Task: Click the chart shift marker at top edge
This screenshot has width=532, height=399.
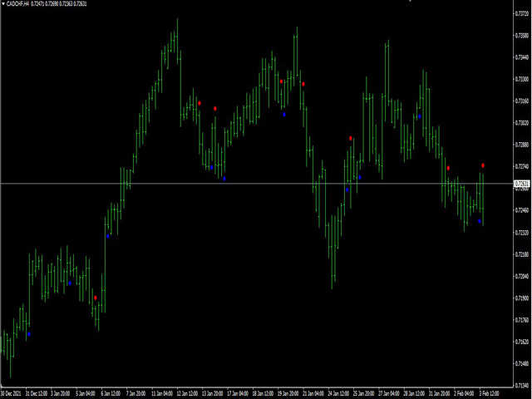Action: [409, 1]
